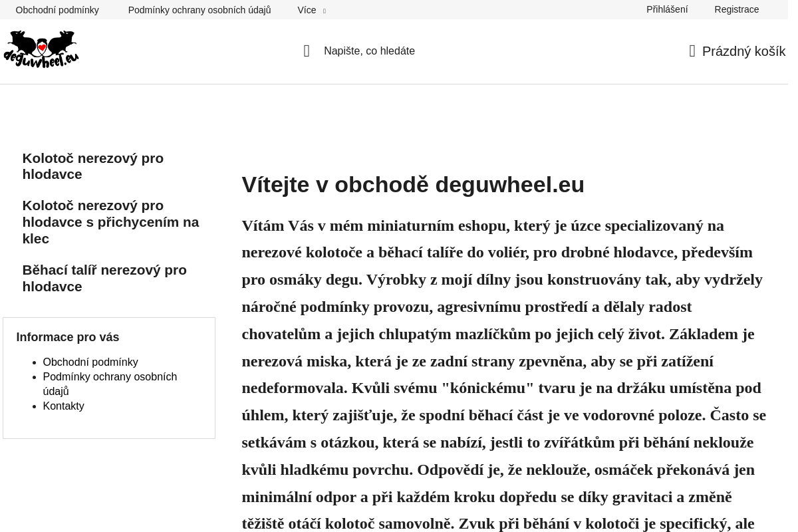This screenshot has width=798, height=532.
Task: Open the Registrace page
Action: 737,9
